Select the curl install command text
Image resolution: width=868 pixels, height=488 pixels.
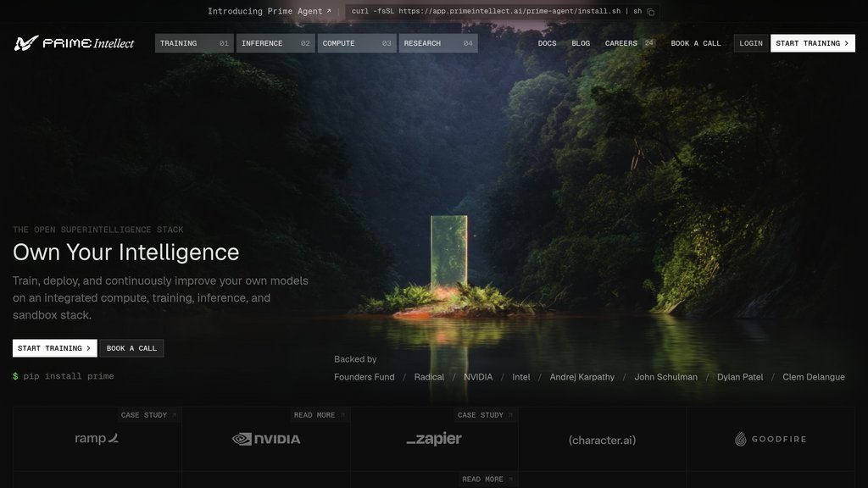(x=497, y=11)
